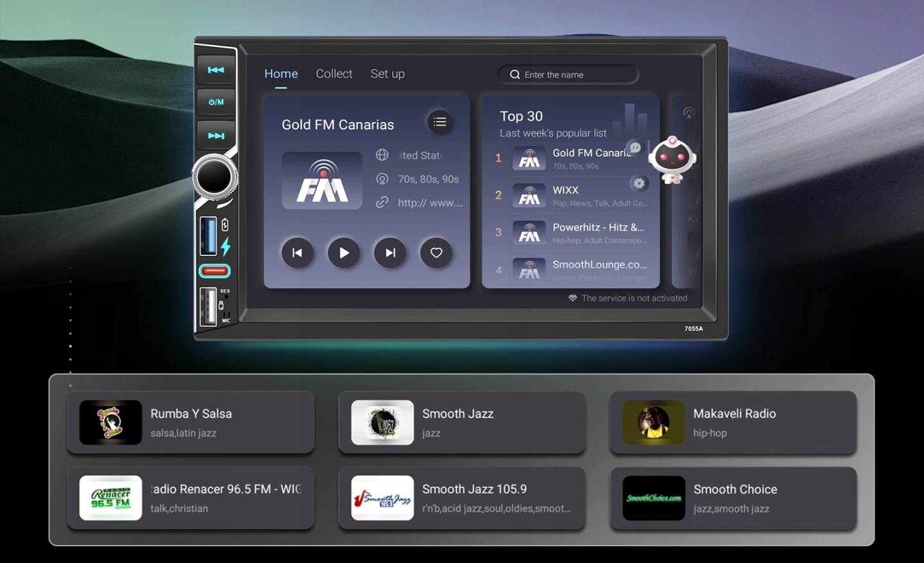Favorite the station with heart button
The width and height of the screenshot is (924, 563).
point(436,253)
